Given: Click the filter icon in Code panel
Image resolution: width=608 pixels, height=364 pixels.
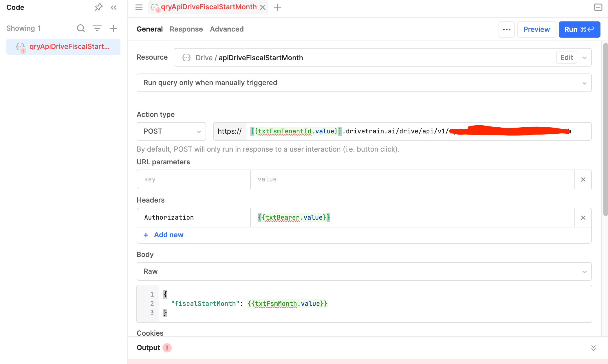Looking at the screenshot, I should pyautogui.click(x=97, y=28).
